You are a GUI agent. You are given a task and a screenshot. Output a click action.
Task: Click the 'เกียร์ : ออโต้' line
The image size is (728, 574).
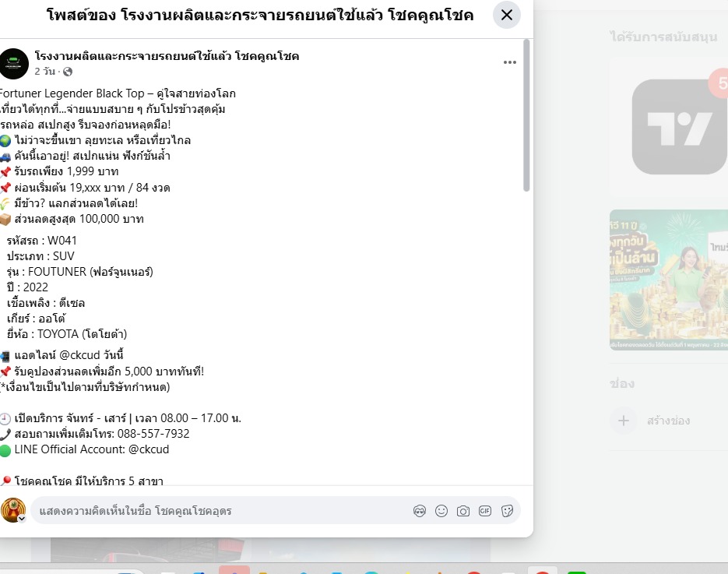click(x=37, y=319)
